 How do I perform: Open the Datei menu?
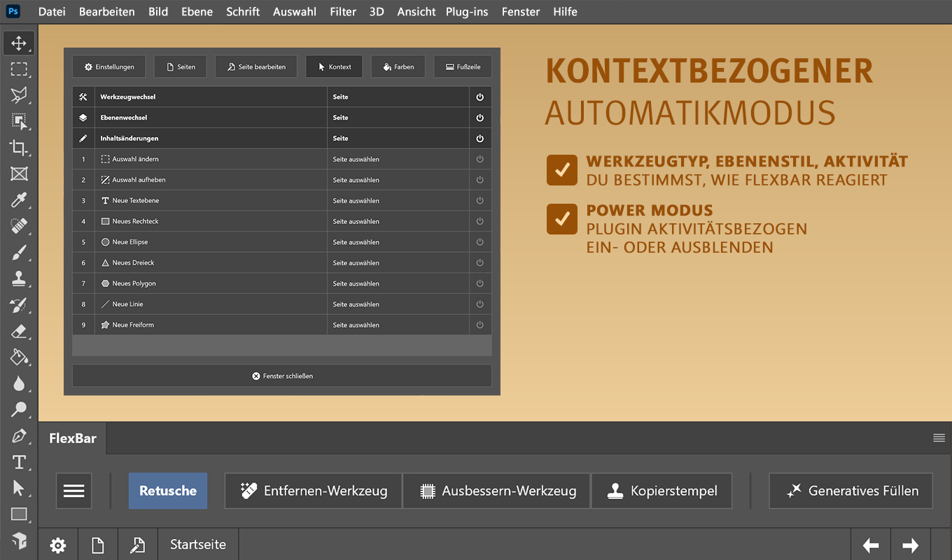point(52,12)
